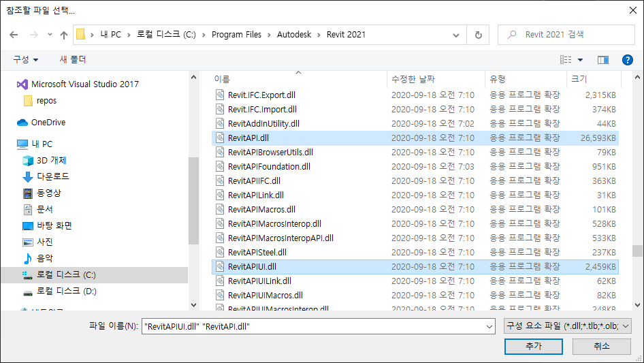Click the 취소 button
The height and width of the screenshot is (363, 644).
click(x=602, y=347)
